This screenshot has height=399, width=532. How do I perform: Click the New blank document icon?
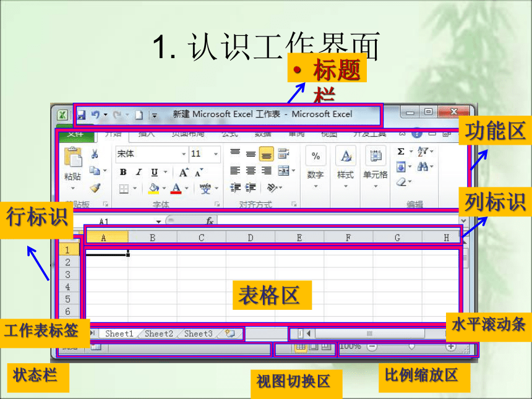(x=139, y=115)
